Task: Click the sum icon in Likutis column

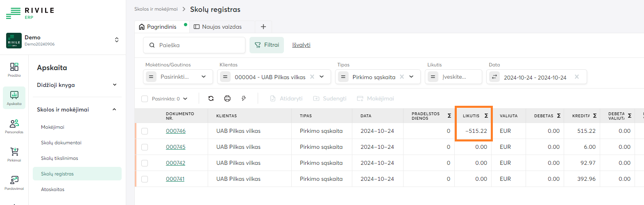Action: 486,116
